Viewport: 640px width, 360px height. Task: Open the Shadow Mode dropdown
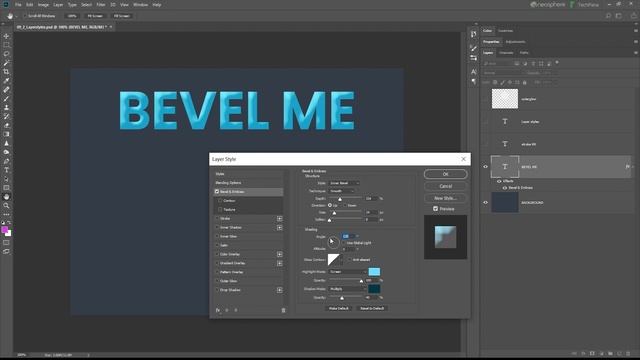(348, 289)
